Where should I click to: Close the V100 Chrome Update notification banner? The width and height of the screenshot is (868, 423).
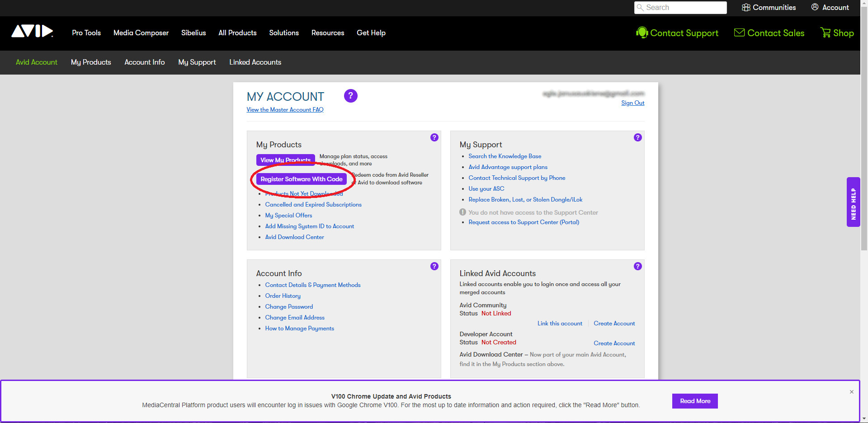coord(852,392)
